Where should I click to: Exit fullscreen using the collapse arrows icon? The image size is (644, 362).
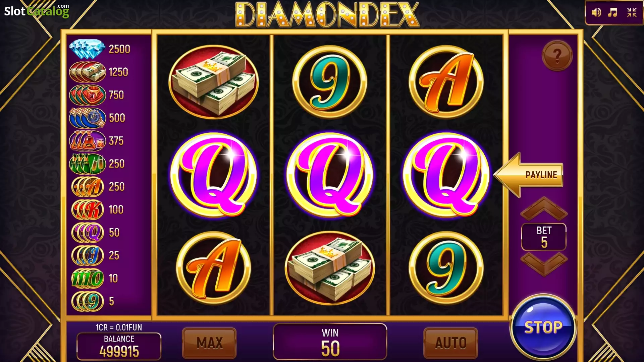point(632,13)
